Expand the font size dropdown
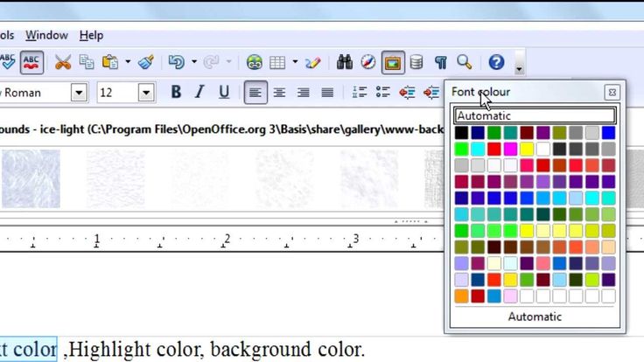Screen dimensions: 644x362 click(146, 93)
